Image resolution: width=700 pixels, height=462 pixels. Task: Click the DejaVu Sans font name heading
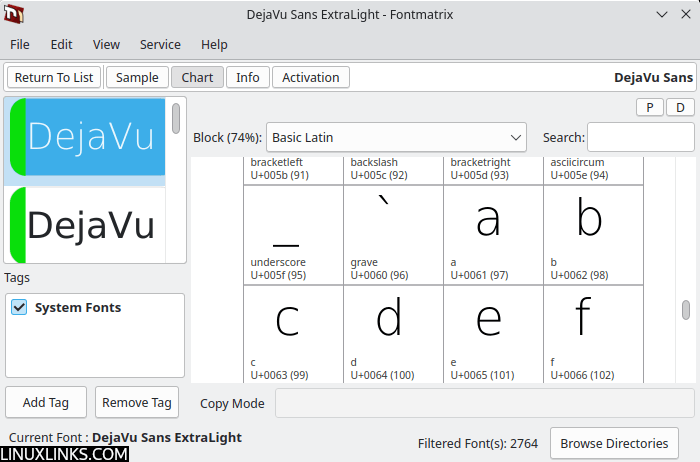(654, 78)
